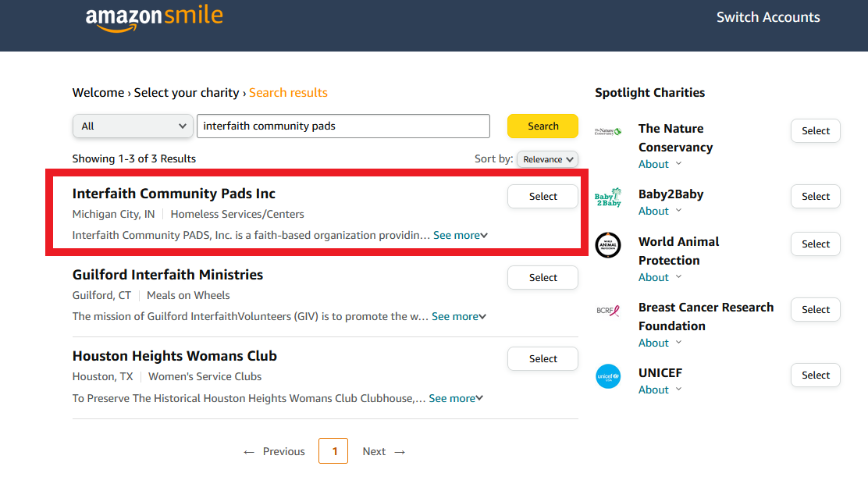This screenshot has height=484, width=868.
Task: Expand About for UNICEF
Action: pyautogui.click(x=660, y=390)
